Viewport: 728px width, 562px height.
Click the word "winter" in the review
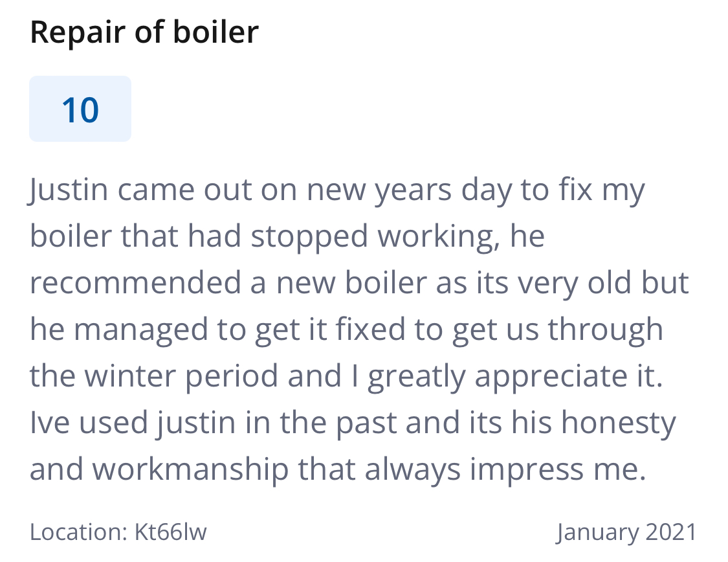pos(129,376)
